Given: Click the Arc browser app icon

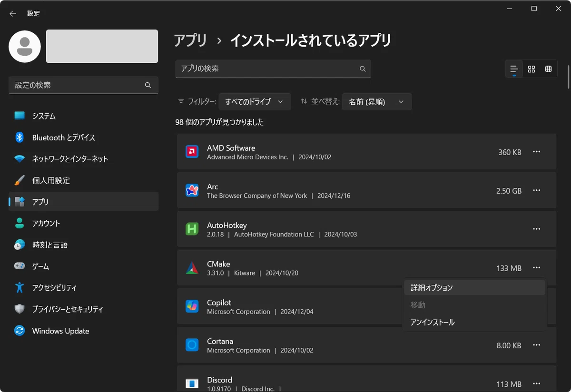Looking at the screenshot, I should (x=192, y=190).
